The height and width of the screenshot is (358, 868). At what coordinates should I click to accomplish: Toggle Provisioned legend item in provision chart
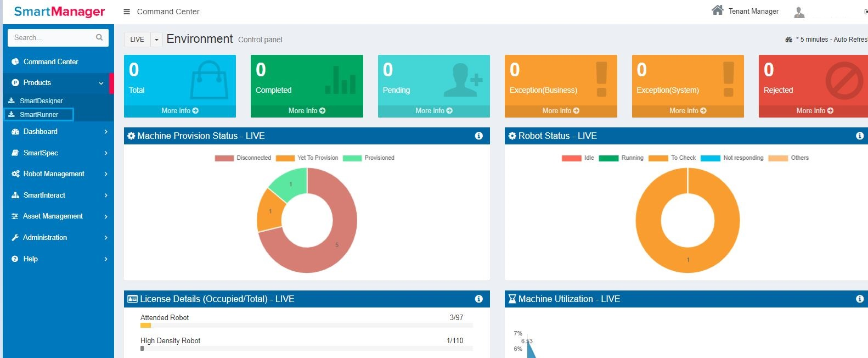(x=369, y=158)
